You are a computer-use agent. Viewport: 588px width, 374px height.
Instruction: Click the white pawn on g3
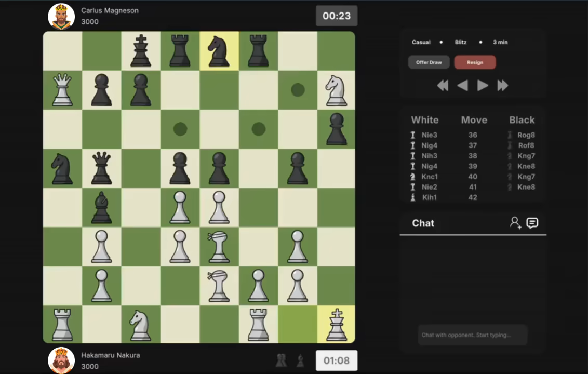[x=297, y=247]
